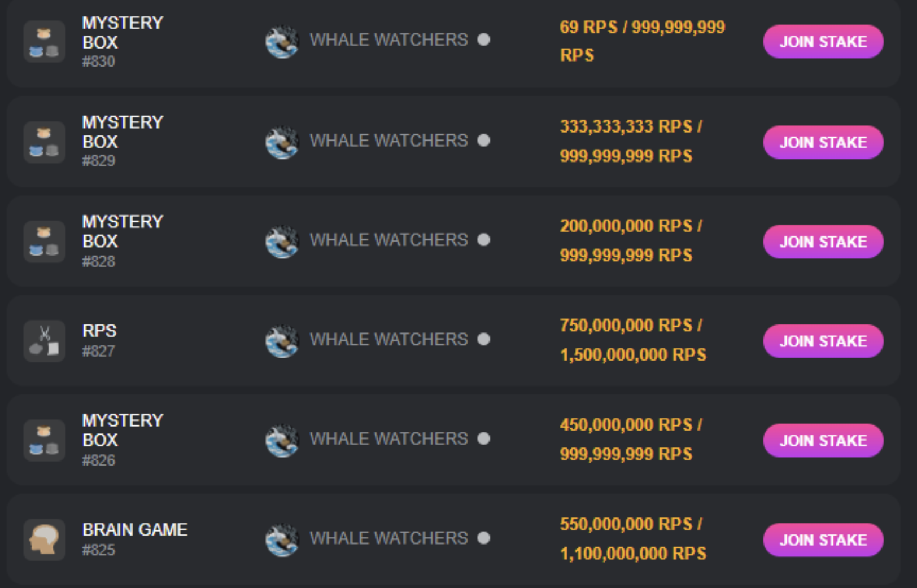The width and height of the screenshot is (917, 588).
Task: Open Whale Watchers avatar in room #825
Action: point(282,539)
